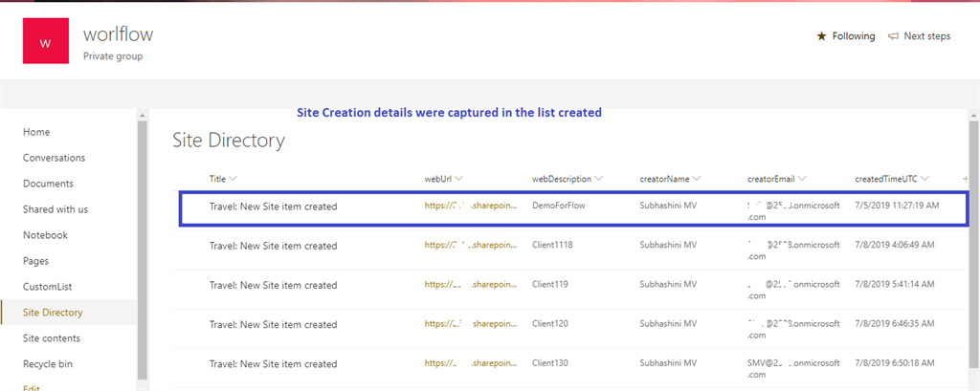980x391 pixels.
Task: Go to Home in navigation
Action: (x=36, y=132)
